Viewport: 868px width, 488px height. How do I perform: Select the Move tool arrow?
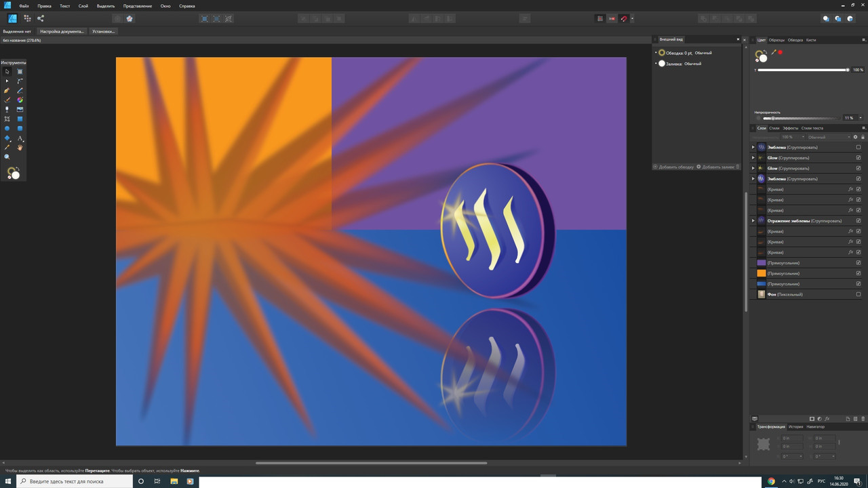7,71
